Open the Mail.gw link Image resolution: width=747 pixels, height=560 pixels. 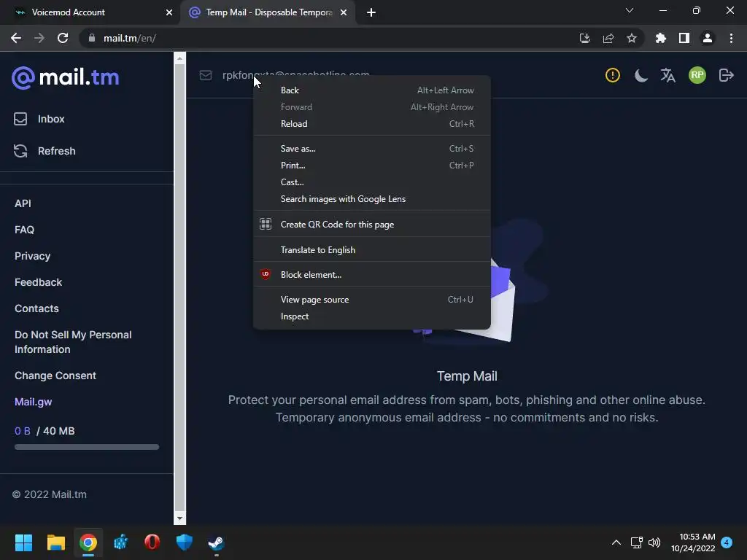(x=34, y=402)
